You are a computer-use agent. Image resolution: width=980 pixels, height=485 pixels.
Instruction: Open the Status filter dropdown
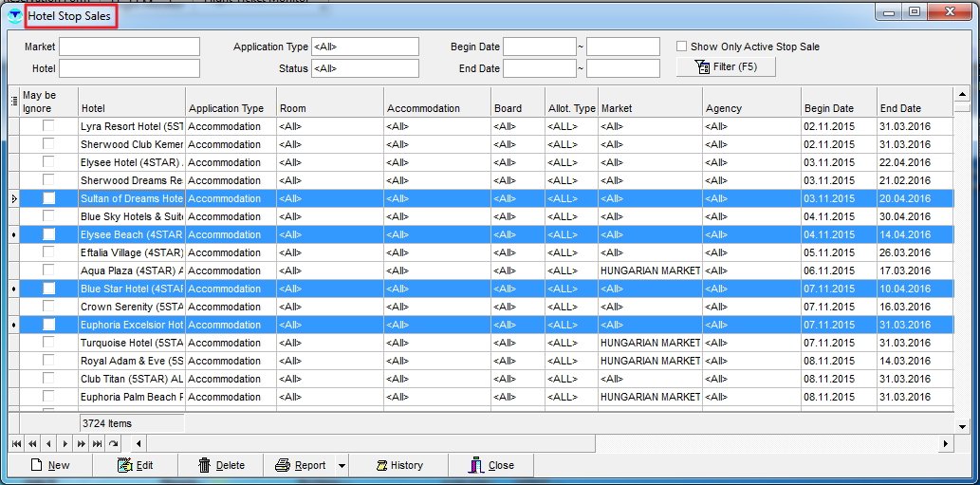tap(364, 68)
